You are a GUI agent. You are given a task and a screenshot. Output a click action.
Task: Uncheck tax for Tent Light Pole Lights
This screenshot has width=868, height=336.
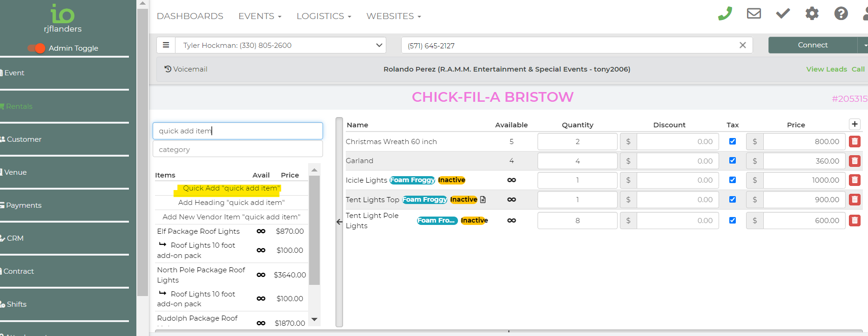[x=733, y=220]
